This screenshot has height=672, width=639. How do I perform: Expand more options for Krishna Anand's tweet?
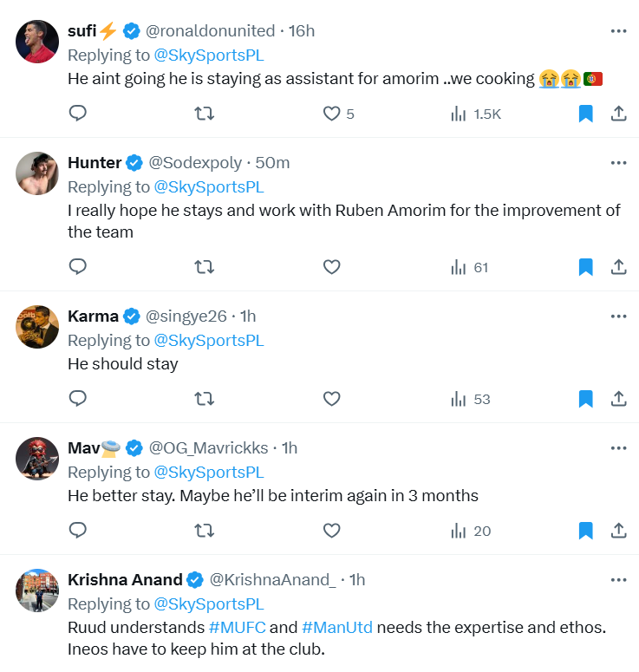618,579
